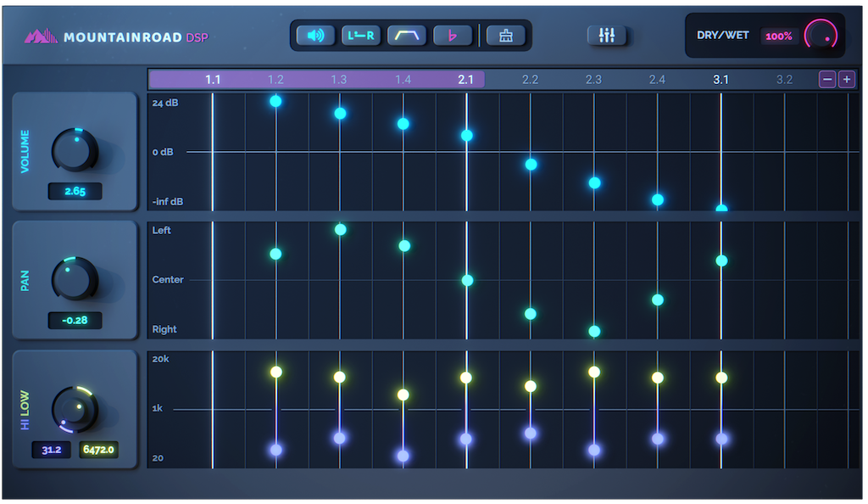Image resolution: width=868 pixels, height=504 pixels.
Task: Click the yellow high-cut node at step 2.4
Action: point(658,378)
